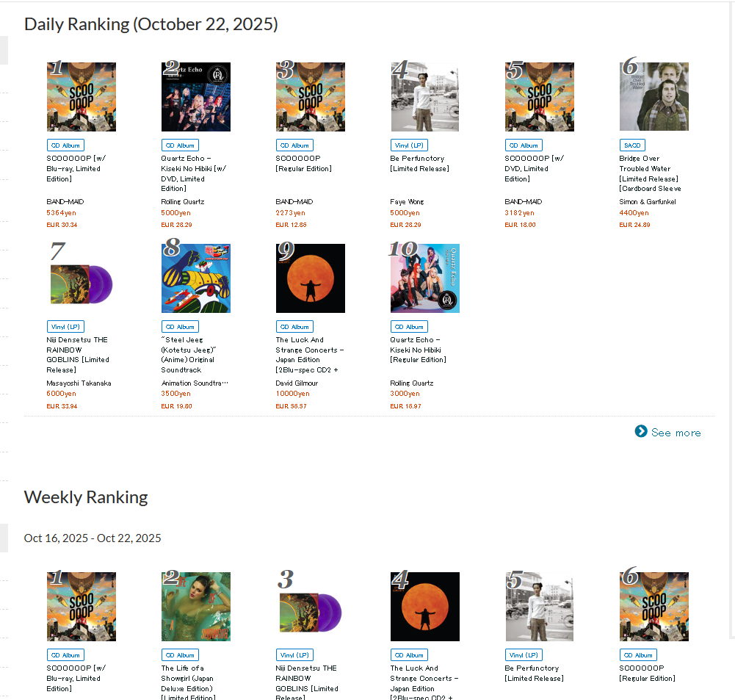Click the SACD format badge

tap(632, 145)
